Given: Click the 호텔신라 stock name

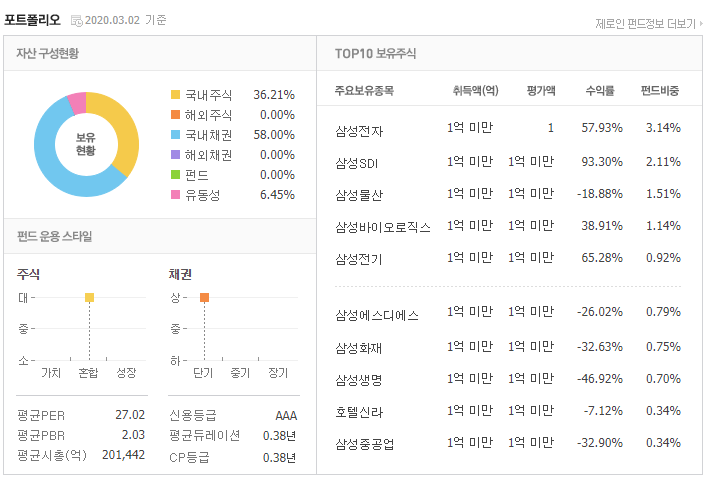Looking at the screenshot, I should tap(359, 412).
